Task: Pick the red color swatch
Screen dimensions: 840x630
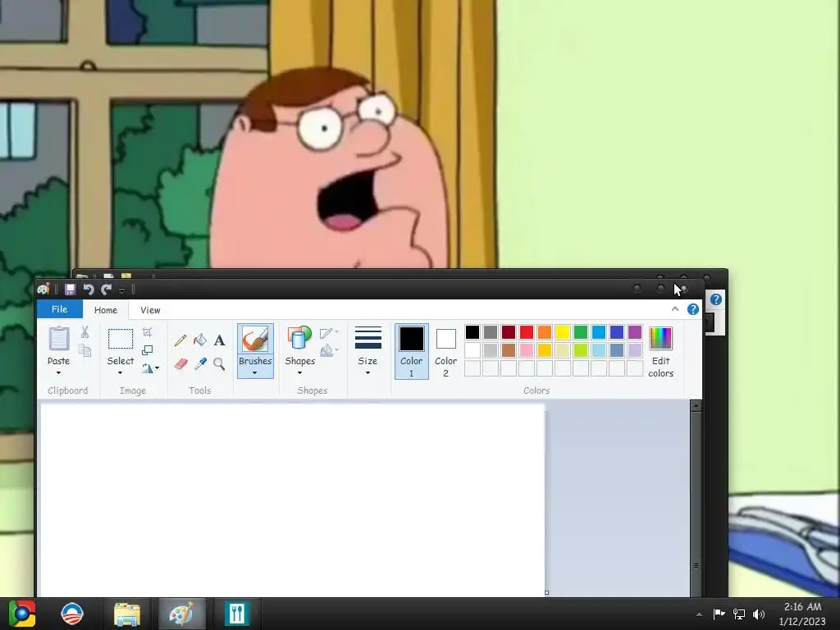Action: click(527, 332)
